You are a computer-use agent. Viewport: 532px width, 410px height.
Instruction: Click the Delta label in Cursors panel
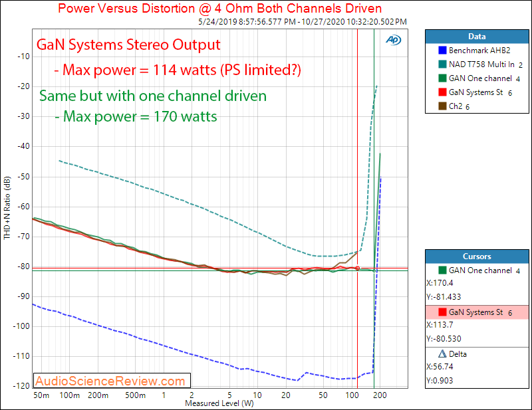pyautogui.click(x=458, y=354)
